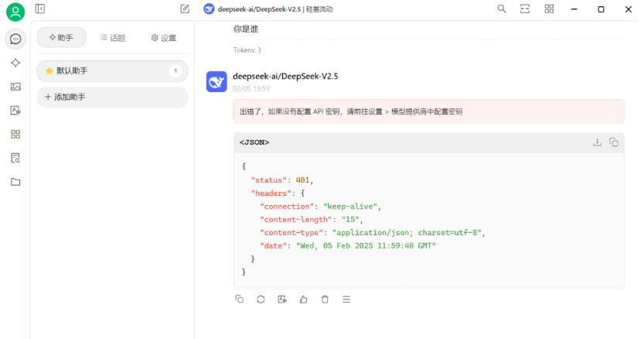The image size is (644, 339).
Task: Select the 默认助手 assistant
Action: 113,70
